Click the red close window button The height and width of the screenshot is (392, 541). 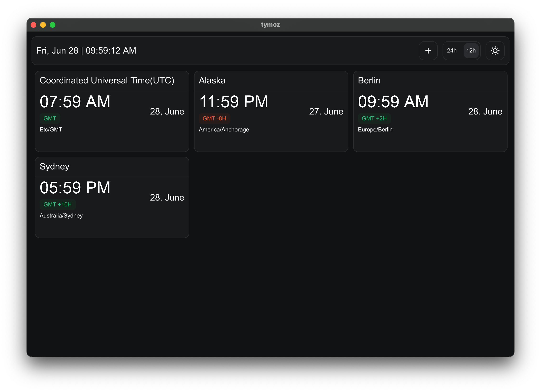(x=33, y=25)
